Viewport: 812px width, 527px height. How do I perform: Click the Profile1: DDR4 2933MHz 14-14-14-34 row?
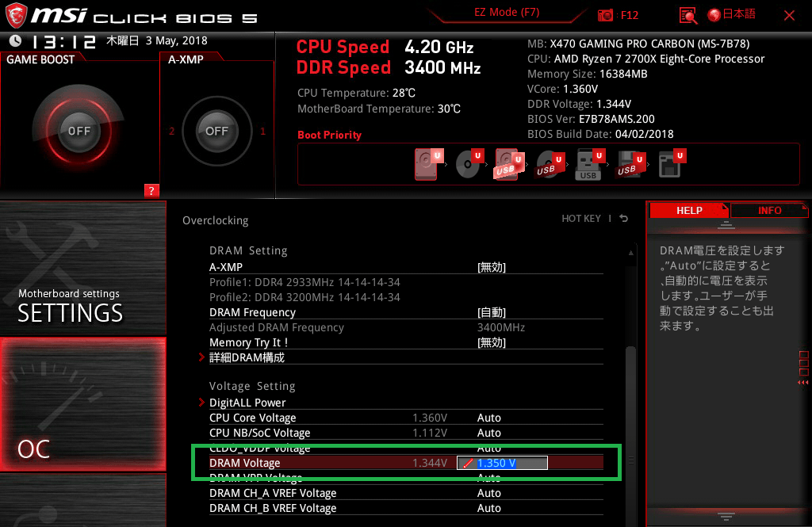coord(304,282)
